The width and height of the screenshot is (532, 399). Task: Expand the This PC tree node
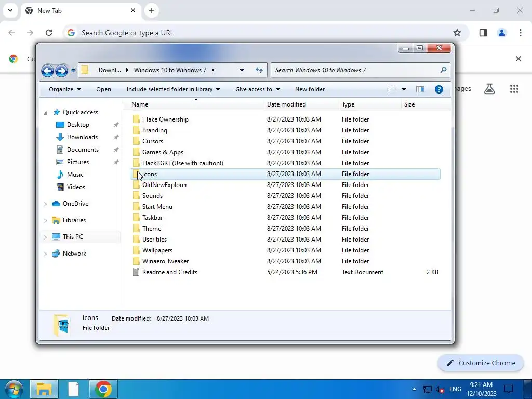45,237
